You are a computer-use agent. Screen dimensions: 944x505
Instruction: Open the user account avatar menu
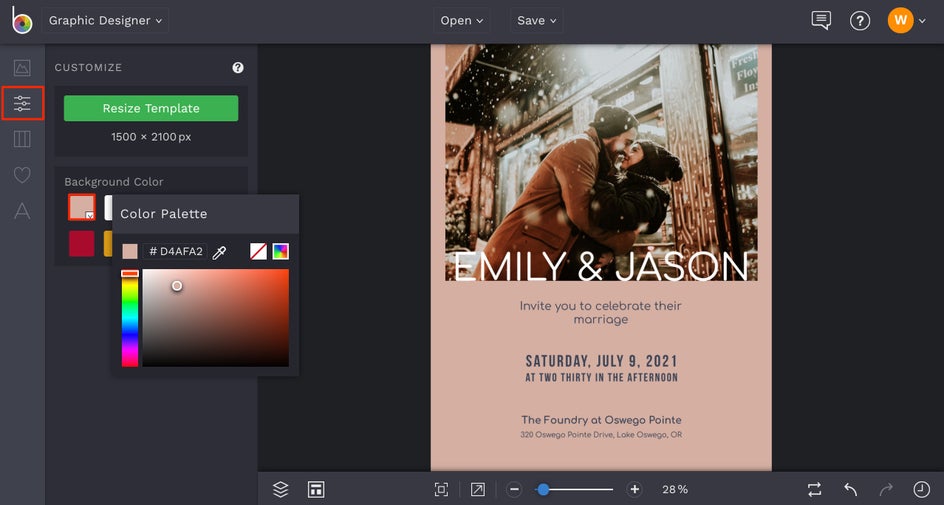click(906, 20)
